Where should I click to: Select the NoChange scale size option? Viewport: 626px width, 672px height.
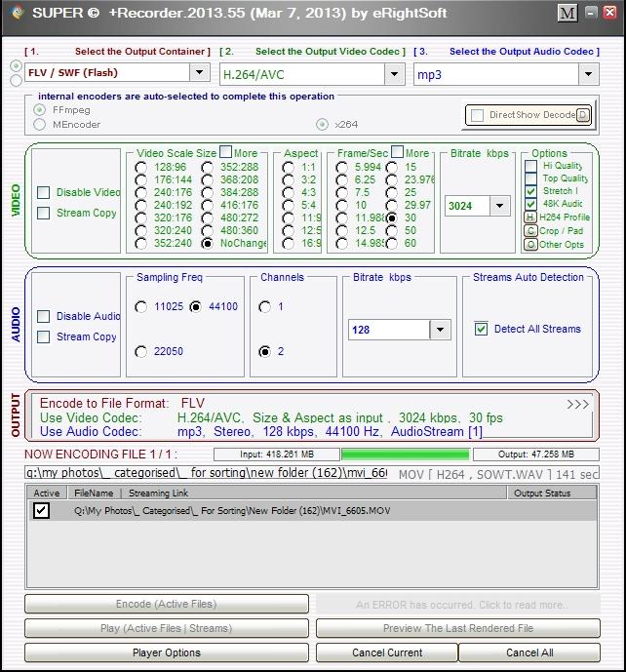click(x=207, y=244)
